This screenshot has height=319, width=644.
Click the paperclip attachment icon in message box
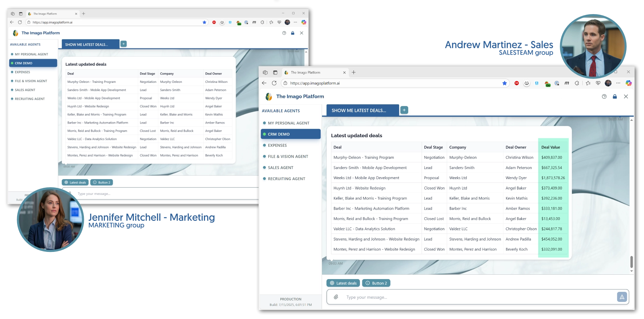pos(336,297)
